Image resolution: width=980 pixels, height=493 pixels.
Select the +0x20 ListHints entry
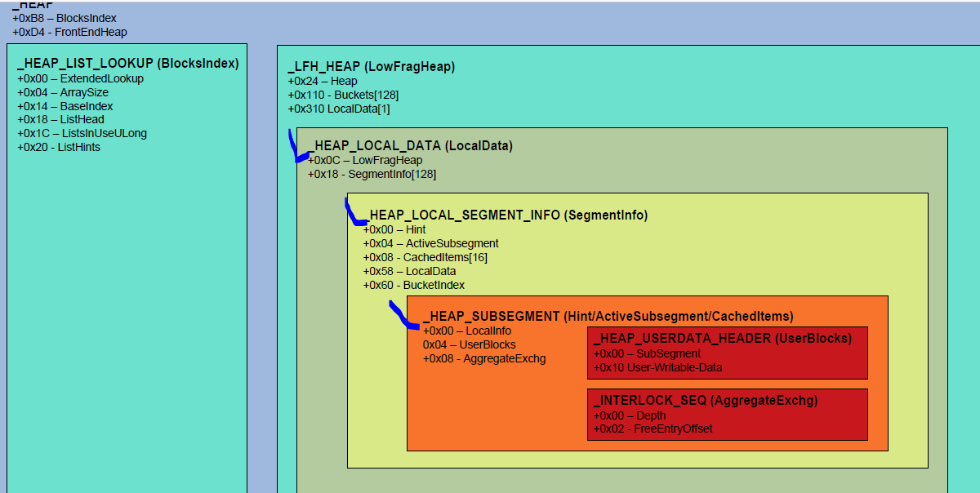pos(58,147)
